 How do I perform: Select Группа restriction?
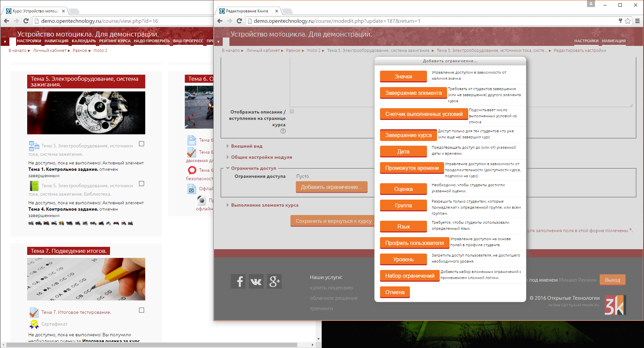pyautogui.click(x=403, y=205)
